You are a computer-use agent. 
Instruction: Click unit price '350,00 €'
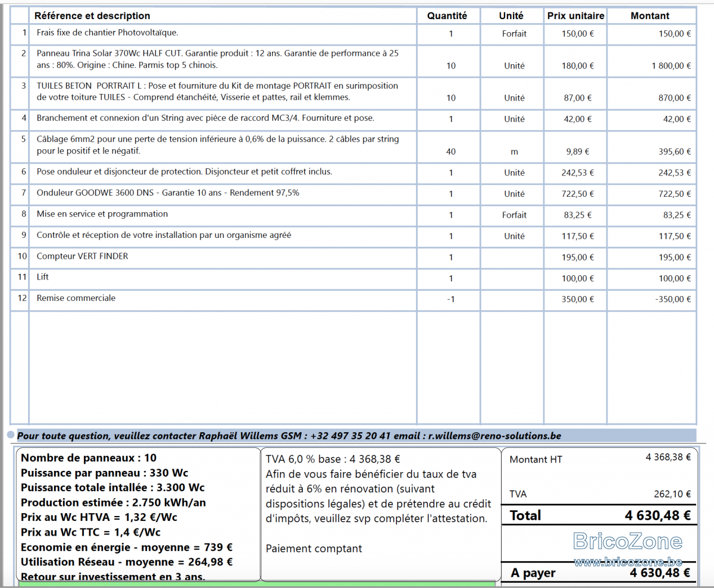(x=578, y=300)
